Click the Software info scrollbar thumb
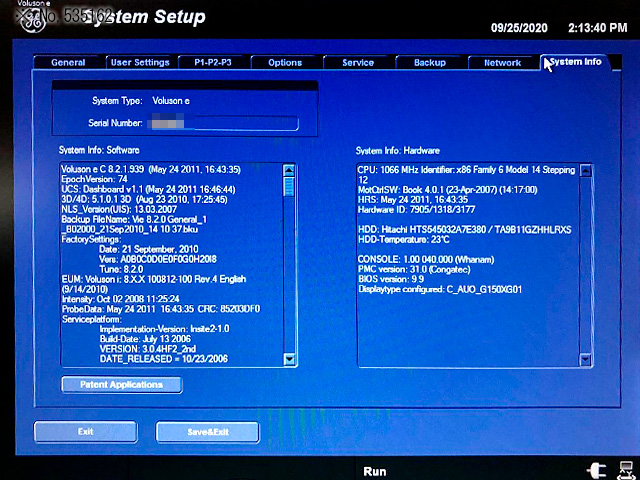640x480 pixels. 289,186
